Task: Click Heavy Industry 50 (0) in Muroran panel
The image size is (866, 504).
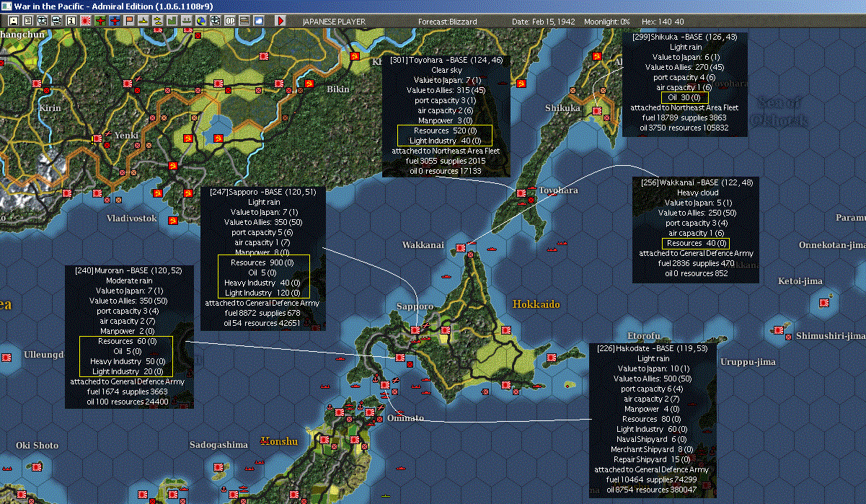Action: (x=128, y=361)
